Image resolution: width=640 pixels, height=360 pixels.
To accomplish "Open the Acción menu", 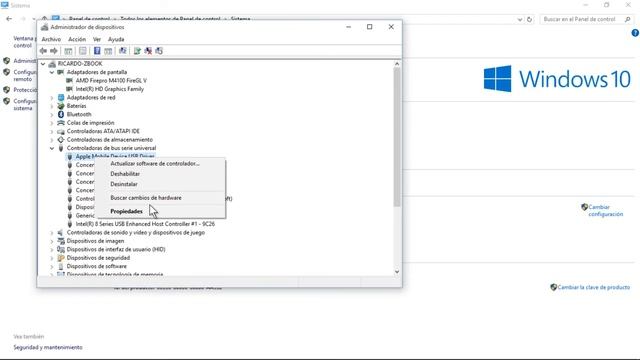I will pos(77,39).
